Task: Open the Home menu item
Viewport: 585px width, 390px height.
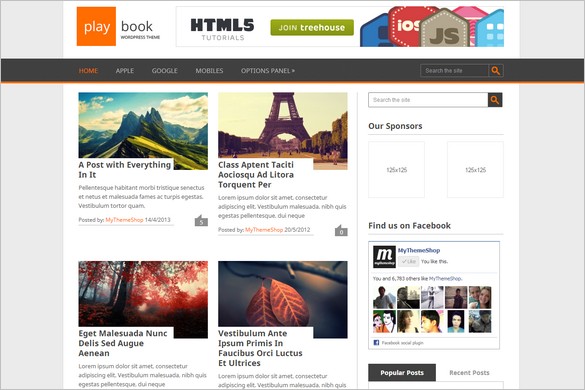Action: [88, 71]
